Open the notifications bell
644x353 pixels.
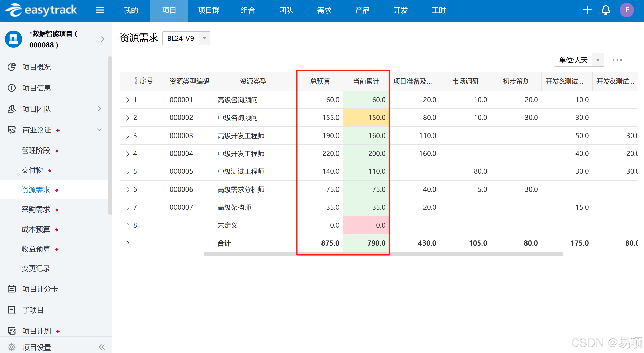[x=606, y=10]
